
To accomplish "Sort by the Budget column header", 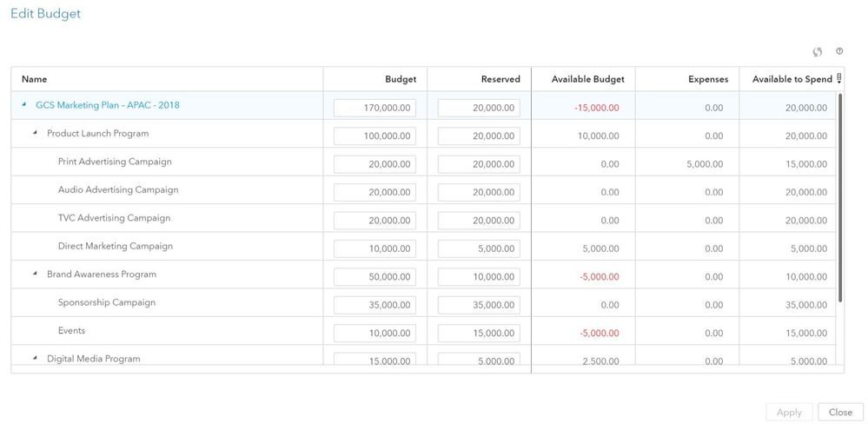I will point(401,79).
